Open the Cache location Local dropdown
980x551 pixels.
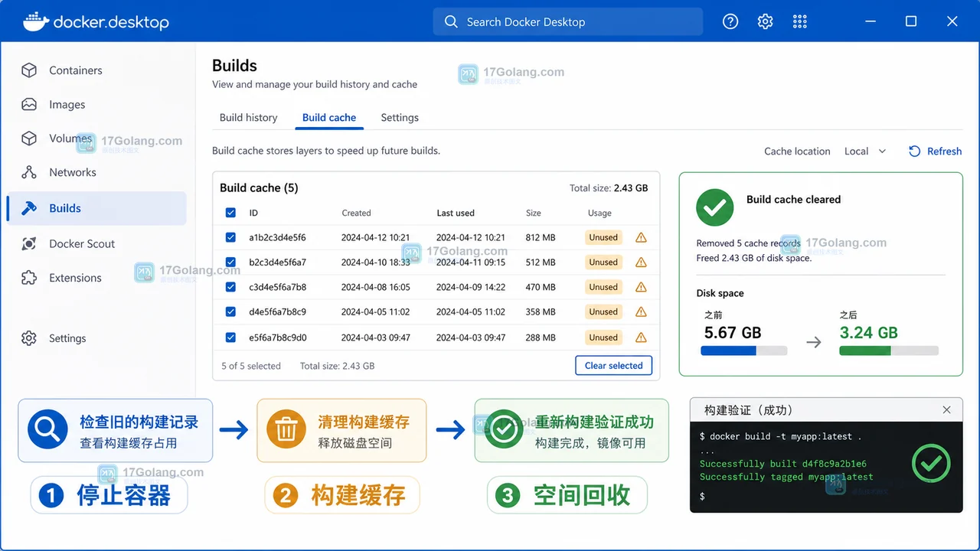click(x=864, y=152)
